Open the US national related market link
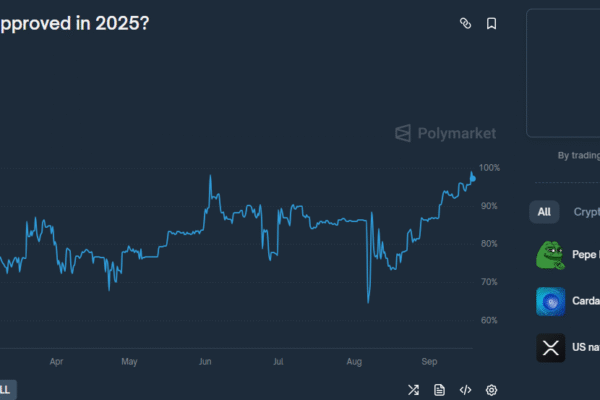 (586, 347)
